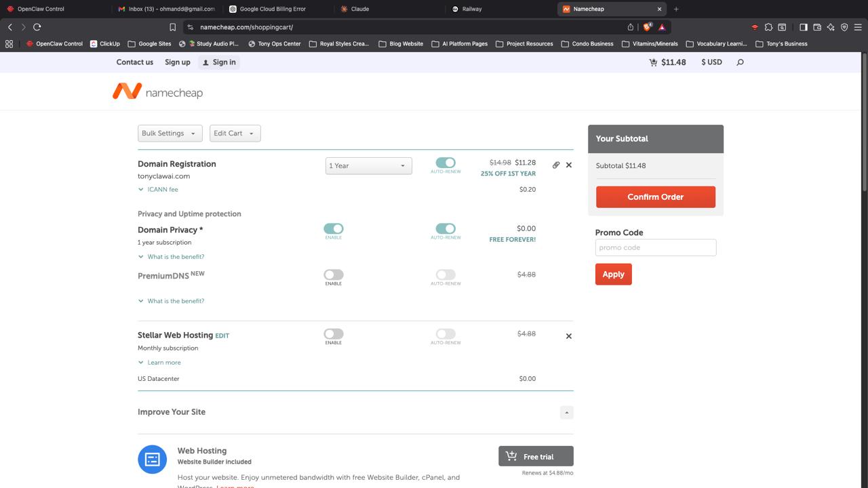The height and width of the screenshot is (488, 868).
Task: Disable auto-renew for Domain Registration
Action: (446, 163)
